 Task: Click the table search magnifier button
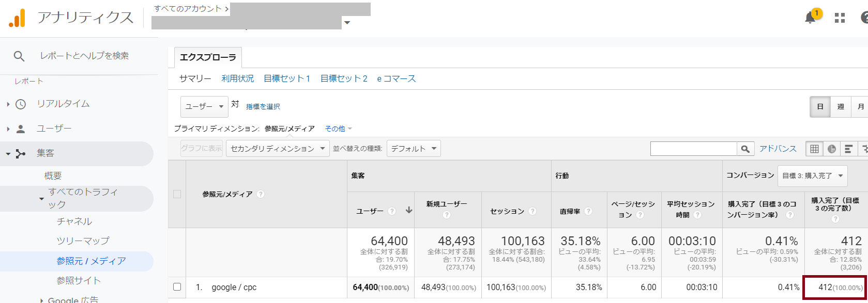pos(745,149)
